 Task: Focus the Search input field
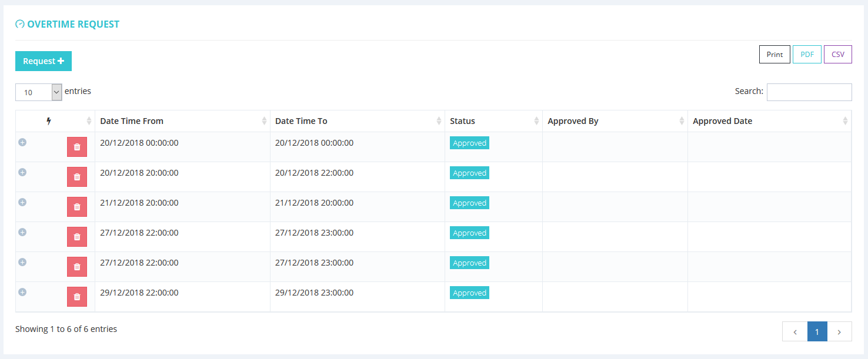809,92
